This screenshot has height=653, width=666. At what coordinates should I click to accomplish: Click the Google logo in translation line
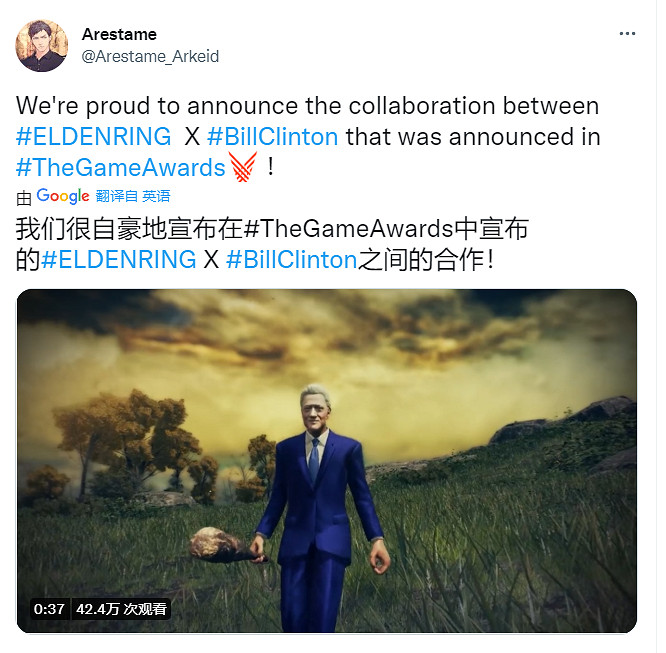[63, 196]
